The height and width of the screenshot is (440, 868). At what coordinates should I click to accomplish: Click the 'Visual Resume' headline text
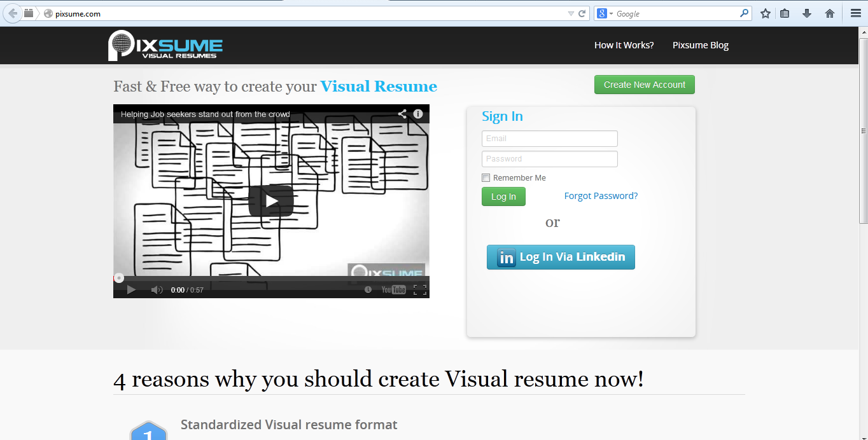[379, 86]
